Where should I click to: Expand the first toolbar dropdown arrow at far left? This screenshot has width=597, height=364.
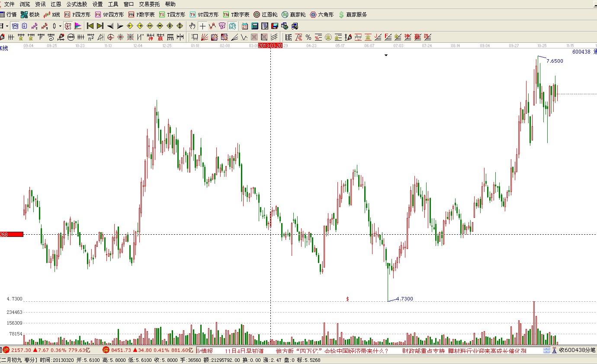(x=7, y=26)
